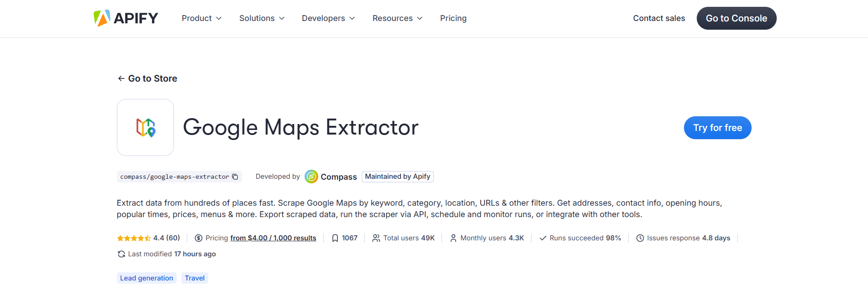
Task: Click the Runs succeeded 98% text
Action: 585,238
